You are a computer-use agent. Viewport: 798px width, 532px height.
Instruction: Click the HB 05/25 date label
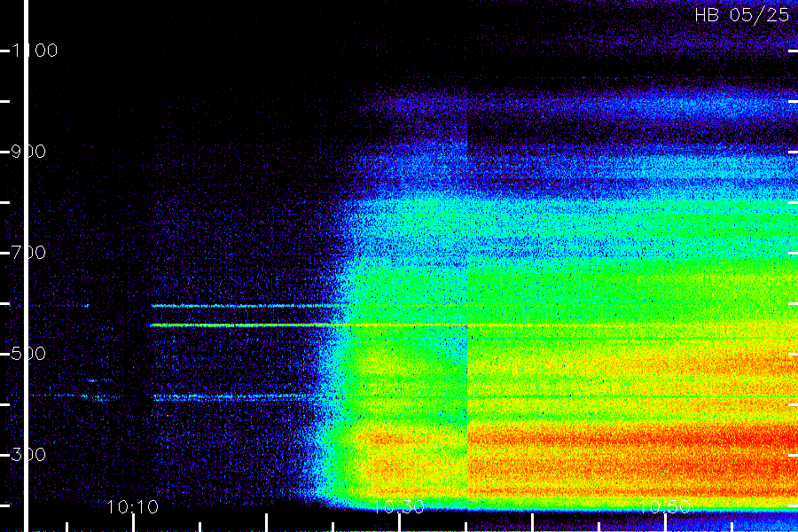coord(741,15)
